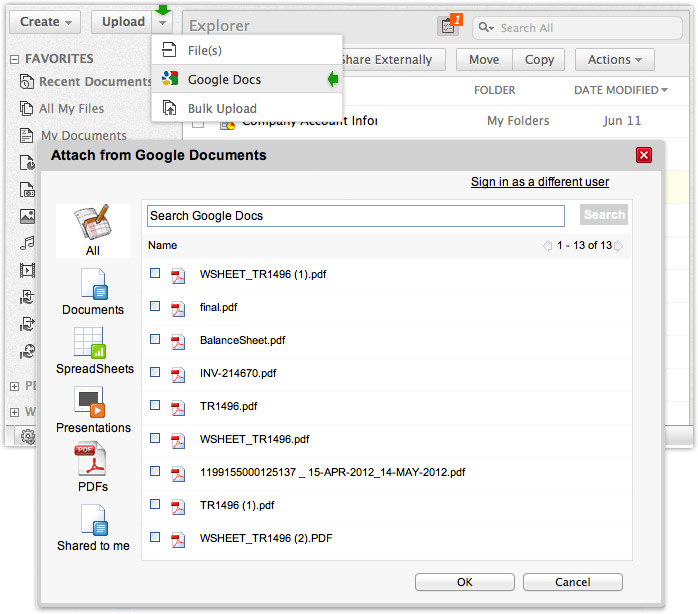Image resolution: width=698 pixels, height=614 pixels.
Task: Click the Recent Documents clock icon
Action: coord(27,81)
